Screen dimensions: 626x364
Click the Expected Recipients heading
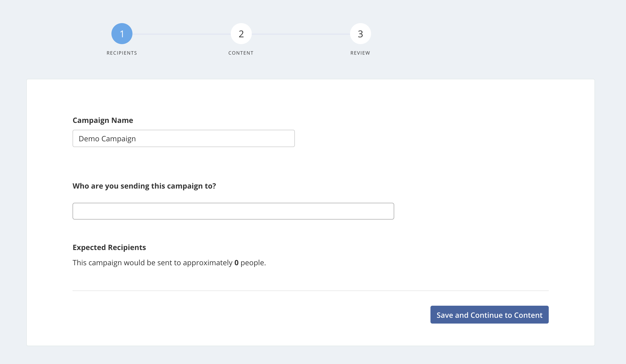click(x=109, y=247)
